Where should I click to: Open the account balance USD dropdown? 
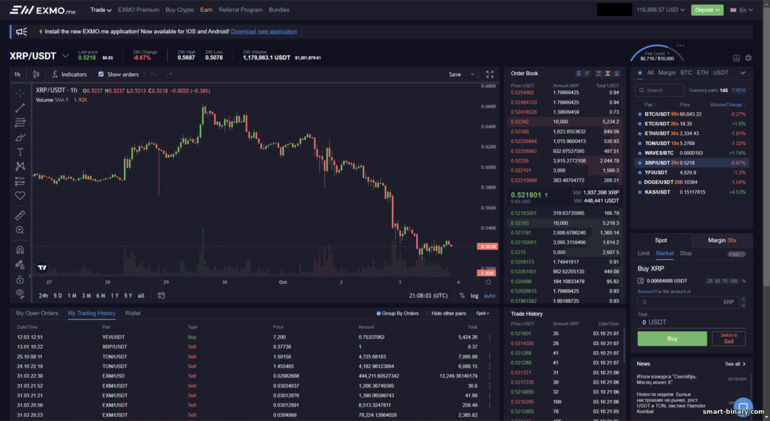tap(660, 10)
